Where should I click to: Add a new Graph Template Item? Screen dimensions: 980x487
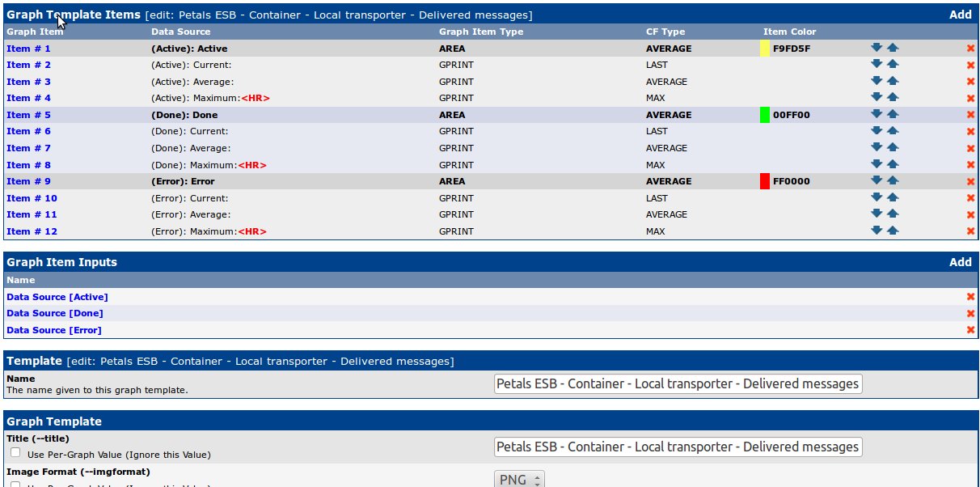tap(960, 15)
